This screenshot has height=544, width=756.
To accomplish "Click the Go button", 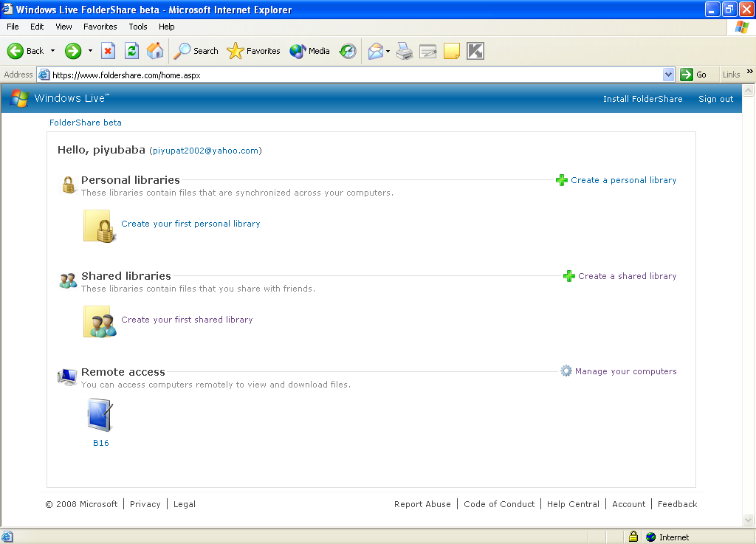I will (x=694, y=75).
